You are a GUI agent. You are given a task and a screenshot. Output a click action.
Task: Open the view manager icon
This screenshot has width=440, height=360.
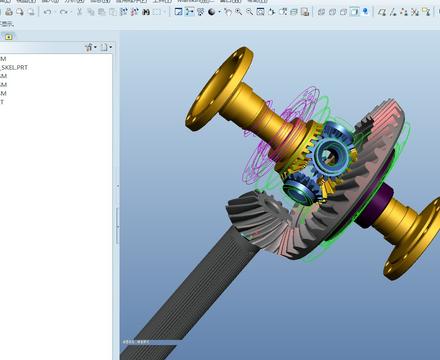click(x=305, y=12)
